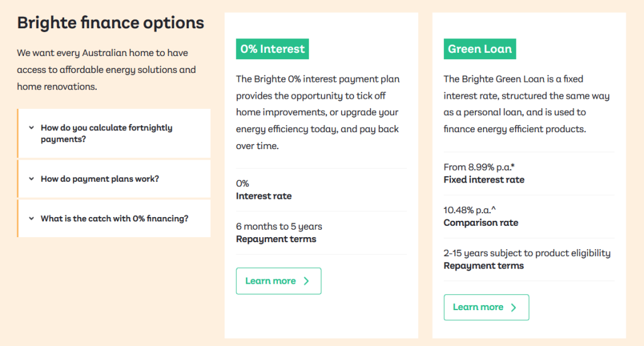Expand the fortnightly payments question chevron

pos(31,127)
